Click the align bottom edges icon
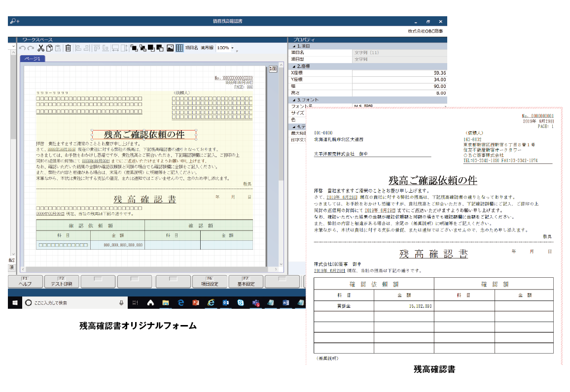Viewport: 570px width, 392px height. [x=106, y=48]
